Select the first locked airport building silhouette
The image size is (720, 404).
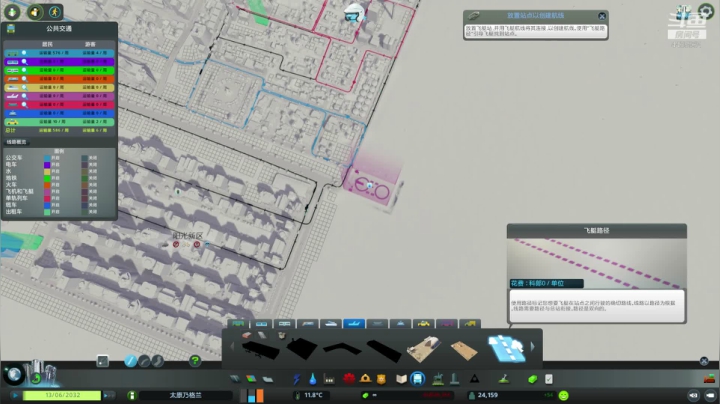point(260,351)
